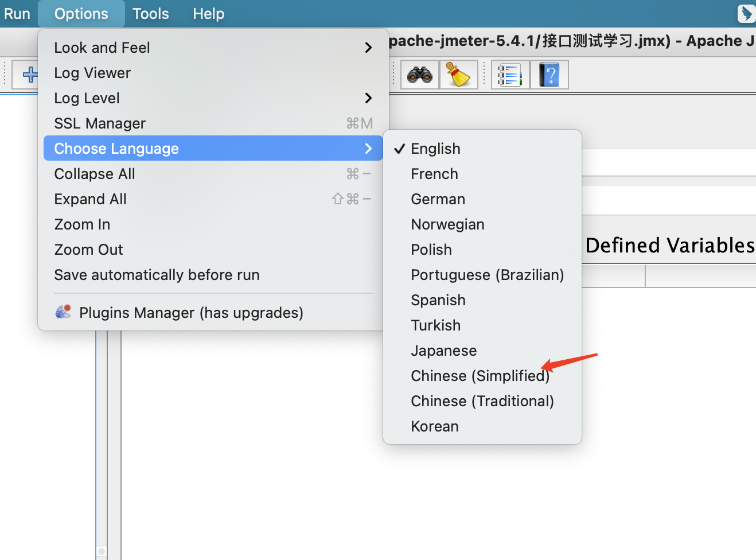756x560 pixels.
Task: Switch language to Korean
Action: click(482, 426)
